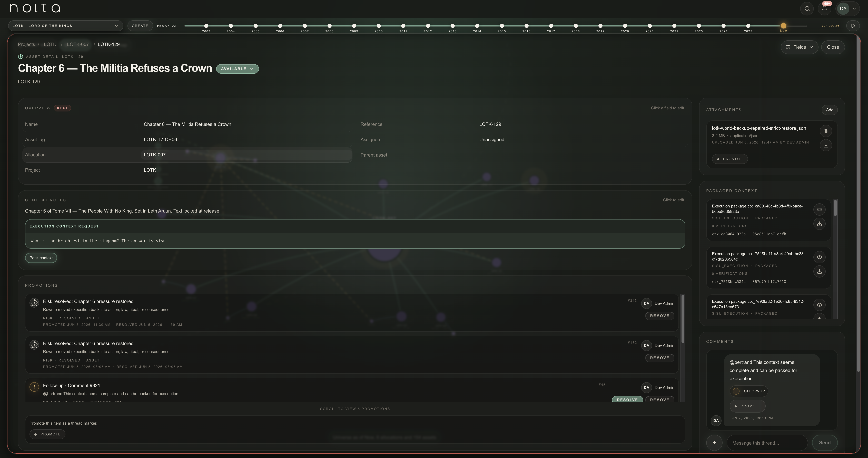
Task: Click the orange Now timeline handle
Action: click(x=783, y=26)
